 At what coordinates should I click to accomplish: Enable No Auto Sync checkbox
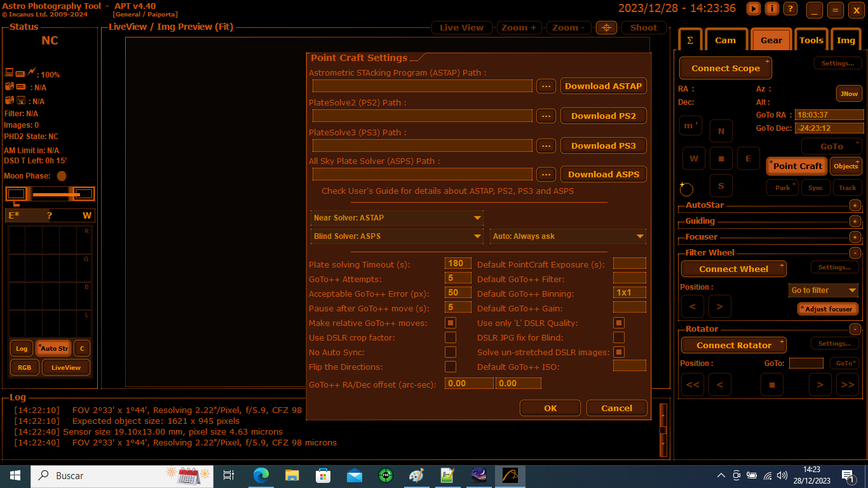(x=451, y=352)
